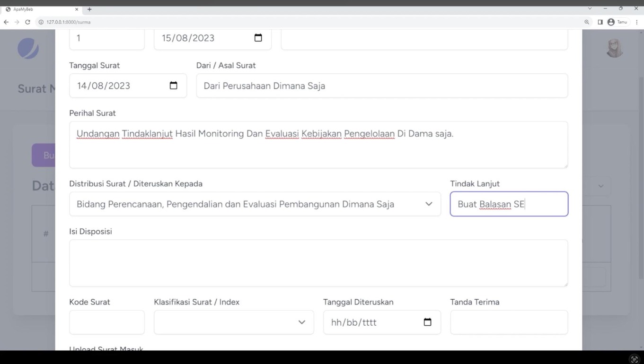Click the Tanda Terima input field
Image resolution: width=644 pixels, height=364 pixels.
click(509, 322)
